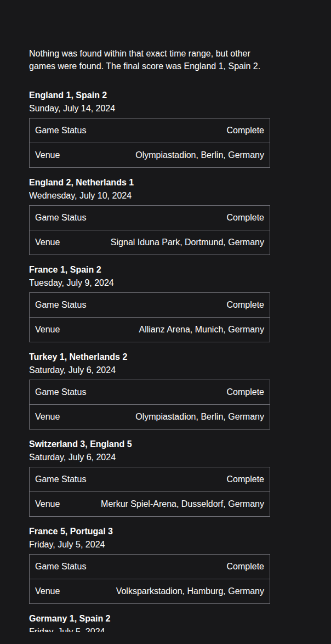Click the Turkey 1, Netherlands 2 heading
Image resolution: width=331 pixels, height=644 pixels.
[78, 357]
